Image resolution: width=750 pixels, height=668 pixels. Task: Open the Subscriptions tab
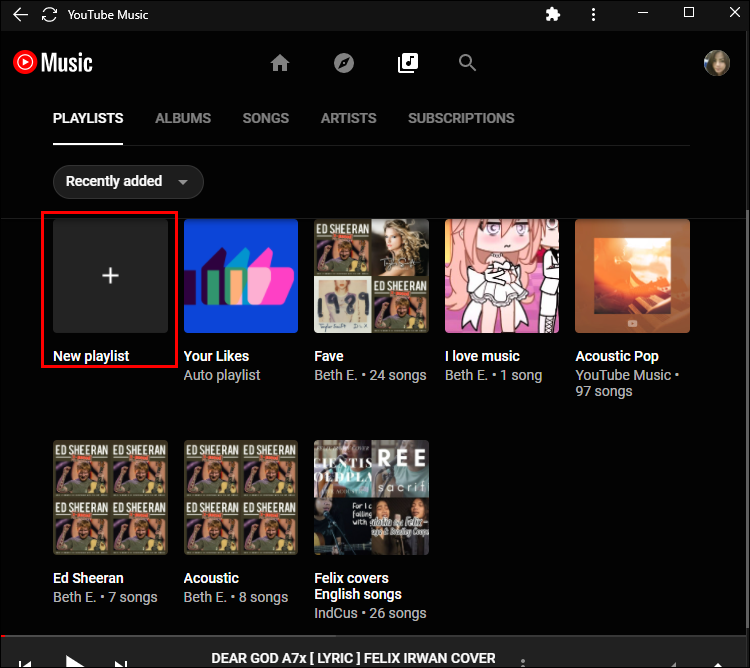pyautogui.click(x=461, y=118)
